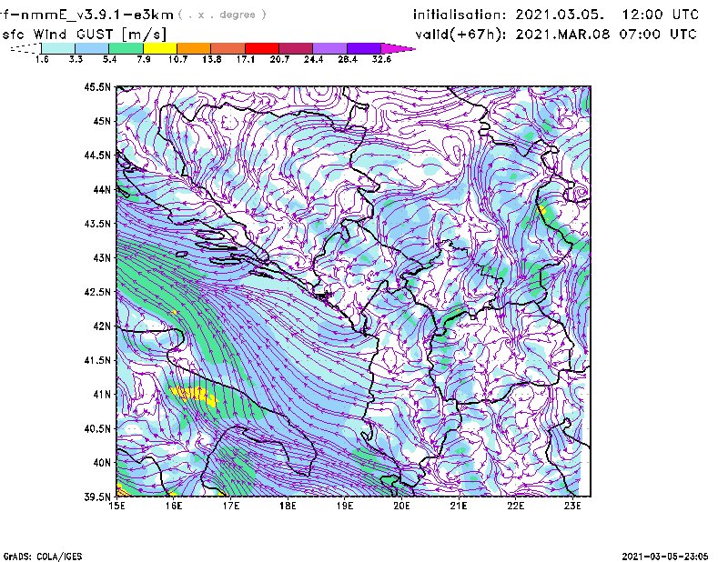The image size is (728, 562).
Task: Click the 43.5N latitude label
Action: point(97,224)
